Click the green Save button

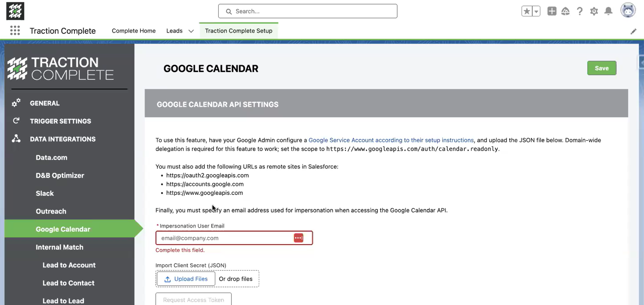[x=602, y=68]
